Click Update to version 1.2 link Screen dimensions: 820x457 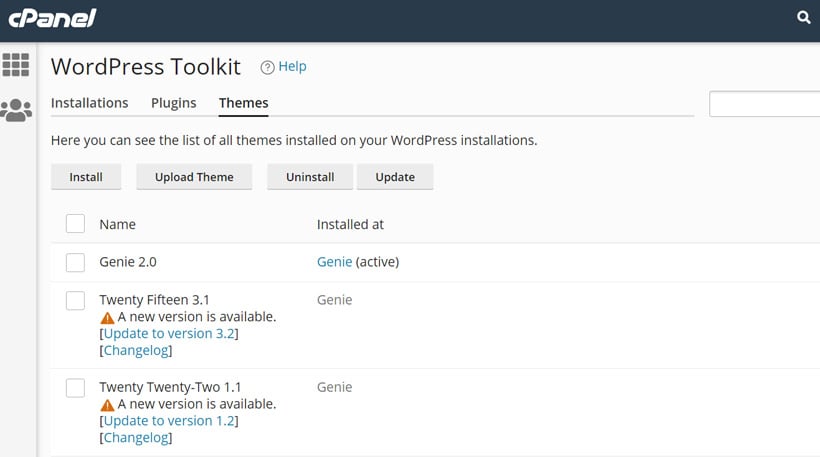[169, 421]
